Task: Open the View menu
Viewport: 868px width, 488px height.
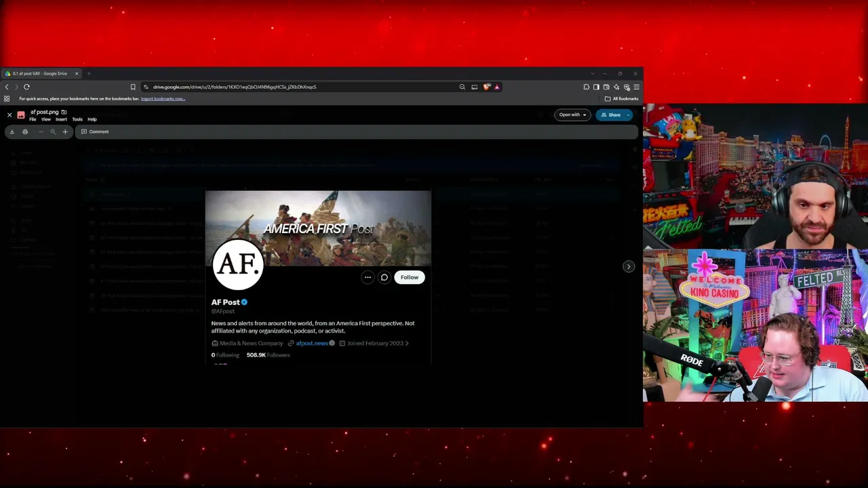Action: [x=46, y=119]
